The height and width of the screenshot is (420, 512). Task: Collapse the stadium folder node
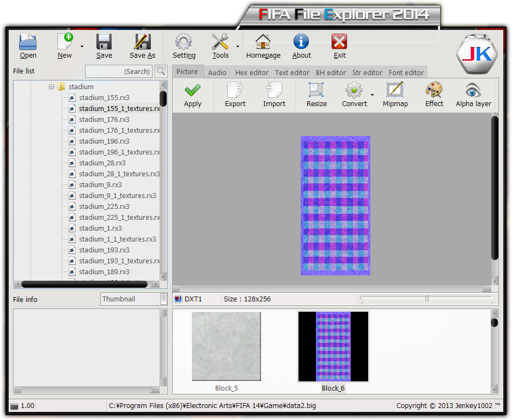click(x=51, y=87)
